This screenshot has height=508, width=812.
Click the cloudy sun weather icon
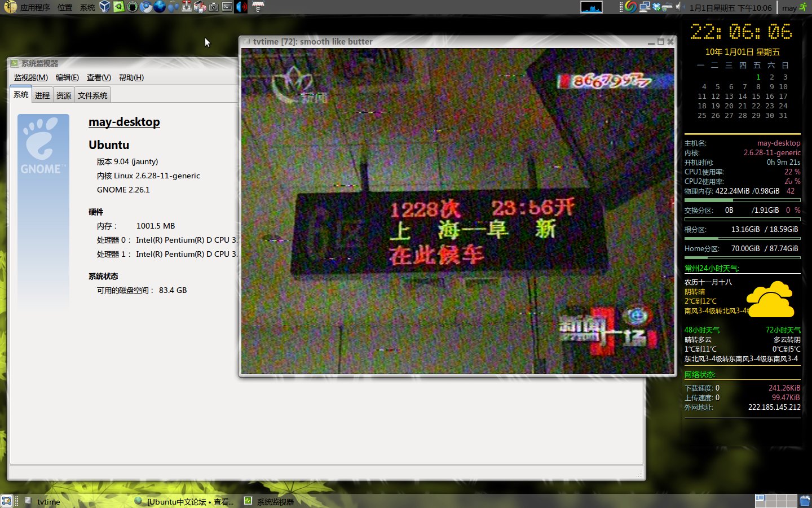coord(770,299)
